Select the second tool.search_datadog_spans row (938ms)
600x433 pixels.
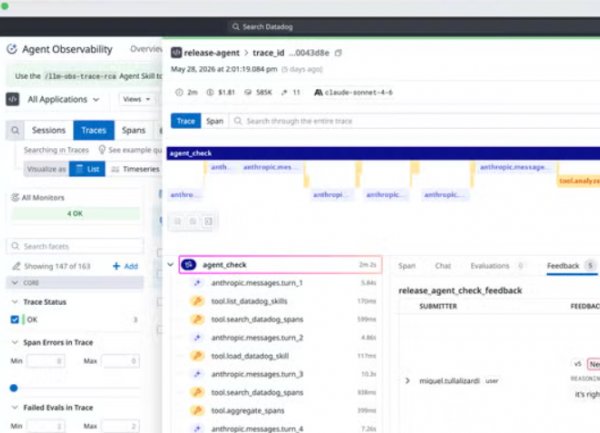pyautogui.click(x=281, y=392)
